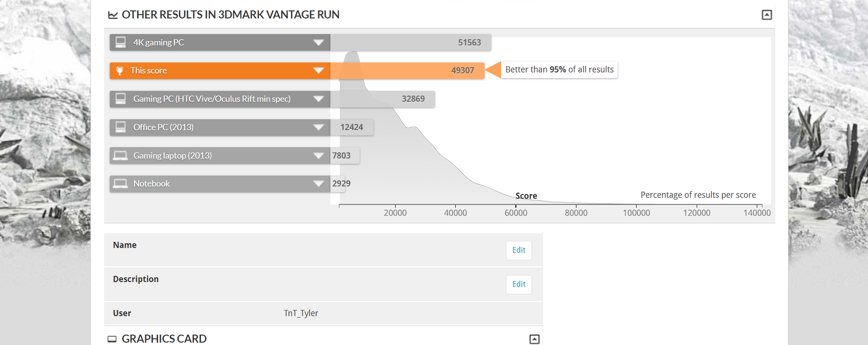Viewport: 868px width, 345px height.
Task: Expand the Office PC (2013) dropdown arrow
Action: point(319,127)
